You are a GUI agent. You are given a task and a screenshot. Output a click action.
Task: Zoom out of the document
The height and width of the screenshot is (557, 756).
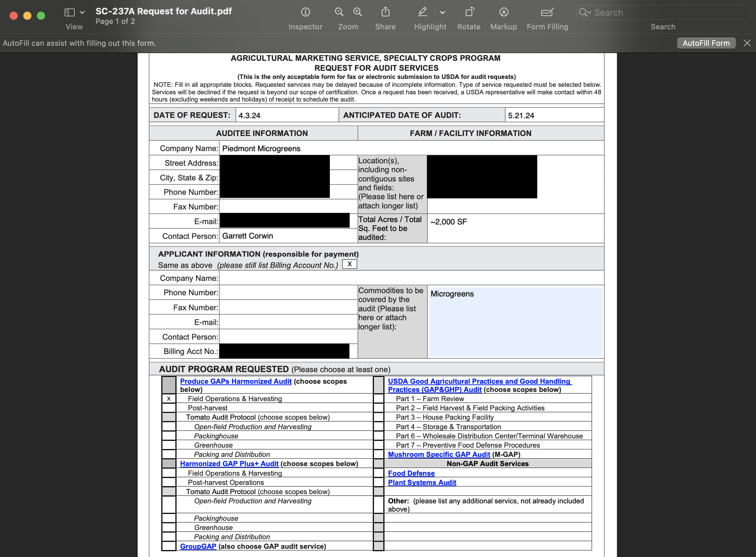pos(338,12)
